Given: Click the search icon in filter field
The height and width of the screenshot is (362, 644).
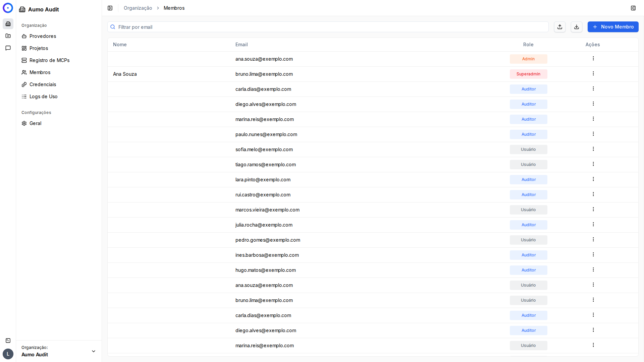Looking at the screenshot, I should click(x=113, y=27).
